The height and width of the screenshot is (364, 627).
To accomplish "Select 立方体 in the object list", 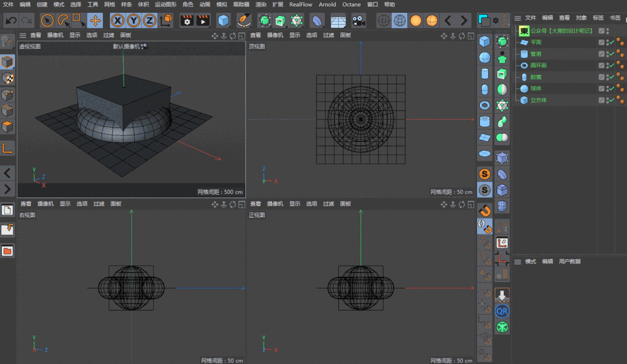I will point(538,100).
